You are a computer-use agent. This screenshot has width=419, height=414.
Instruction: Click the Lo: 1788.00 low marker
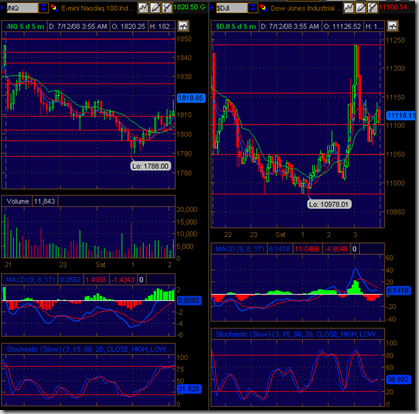coord(150,166)
